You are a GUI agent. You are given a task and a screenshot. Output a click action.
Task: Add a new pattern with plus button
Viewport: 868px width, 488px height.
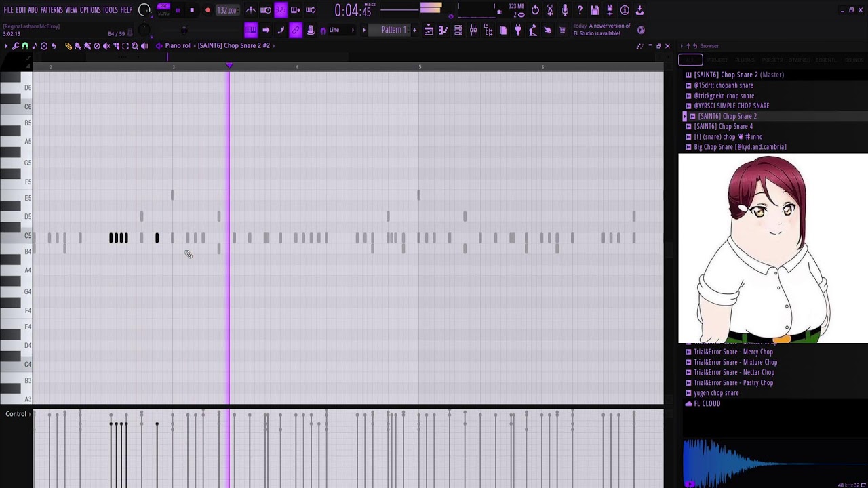414,30
